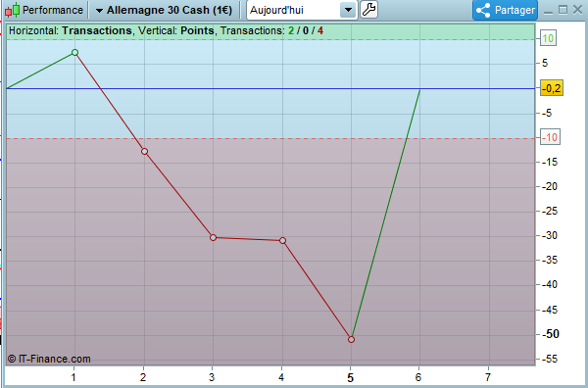Viewport: 588px width, 388px height.
Task: Click the yellow -0,2 current value label
Action: tap(551, 88)
